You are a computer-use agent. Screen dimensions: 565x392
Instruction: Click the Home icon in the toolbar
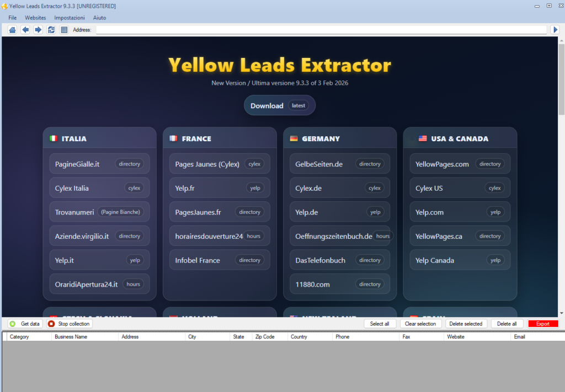point(12,29)
